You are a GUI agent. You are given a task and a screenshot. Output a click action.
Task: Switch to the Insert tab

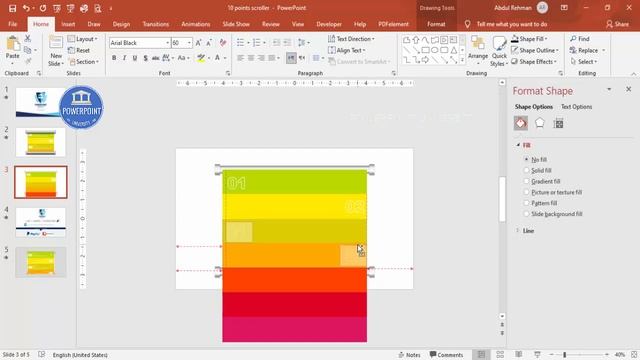pyautogui.click(x=68, y=24)
